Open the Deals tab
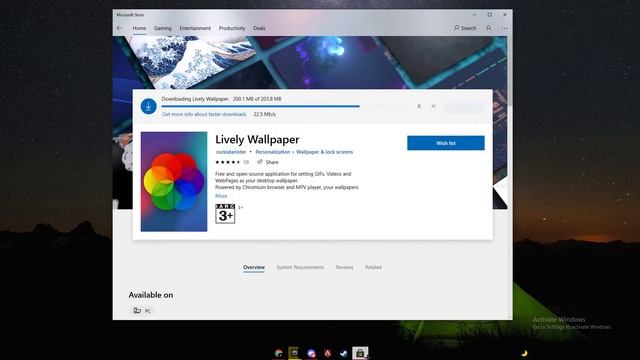 (x=259, y=28)
